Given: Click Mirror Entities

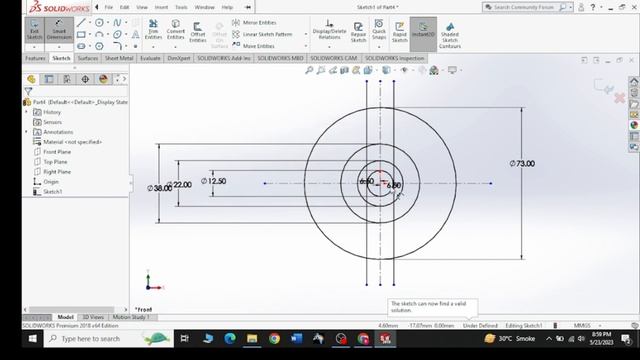Looking at the screenshot, I should (x=255, y=22).
